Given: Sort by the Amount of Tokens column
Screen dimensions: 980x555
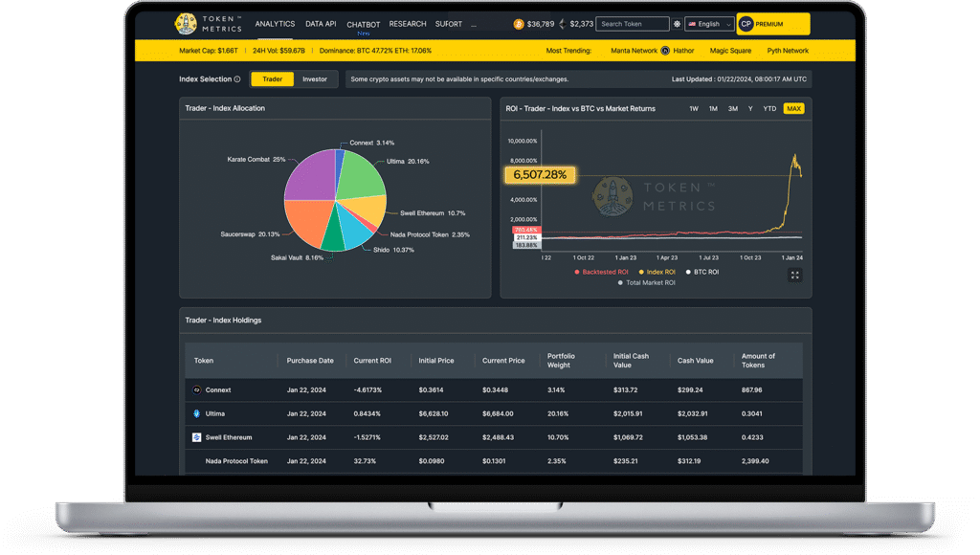Looking at the screenshot, I should pos(758,361).
